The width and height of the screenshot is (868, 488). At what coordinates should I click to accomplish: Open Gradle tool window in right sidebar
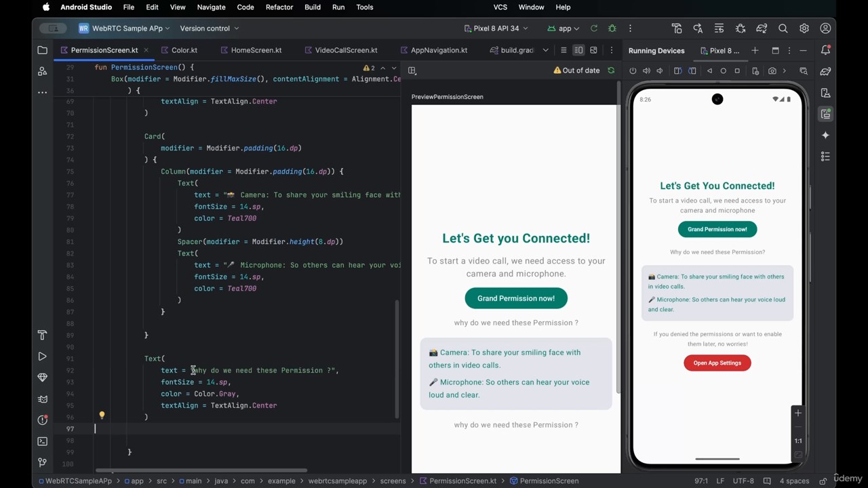pos(825,71)
